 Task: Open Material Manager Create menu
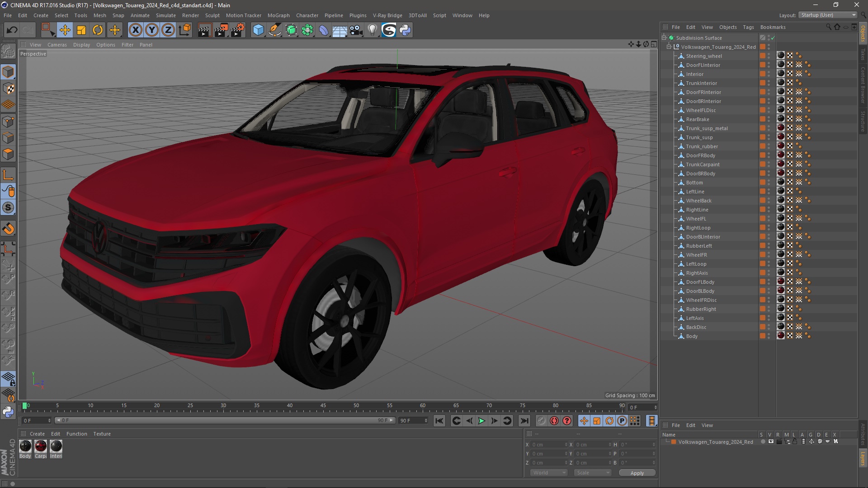37,434
